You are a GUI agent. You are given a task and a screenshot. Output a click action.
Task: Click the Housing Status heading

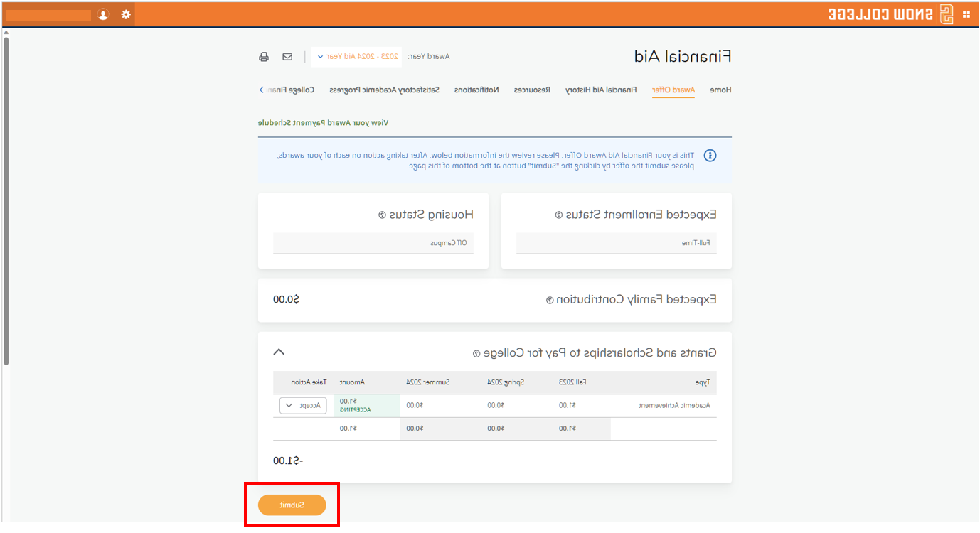(x=431, y=215)
